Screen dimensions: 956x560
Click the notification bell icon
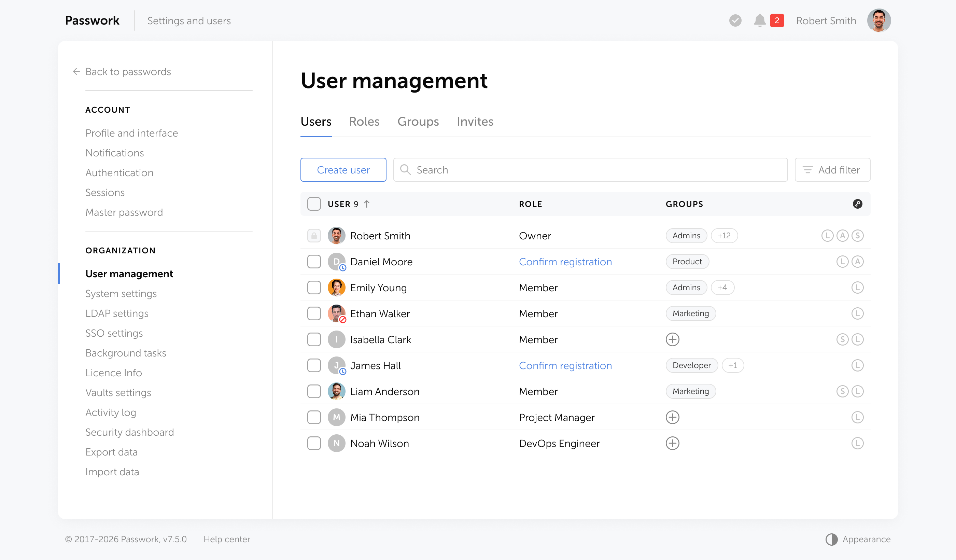[759, 20]
